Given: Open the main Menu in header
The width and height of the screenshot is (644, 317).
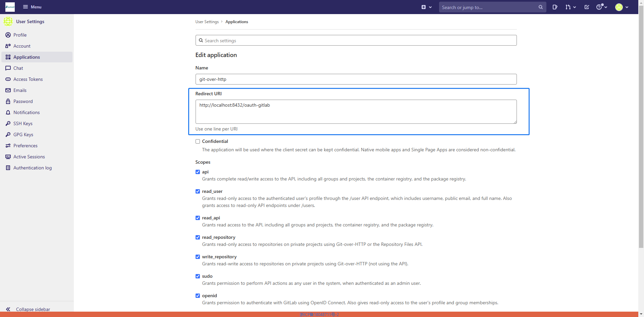Looking at the screenshot, I should click(x=32, y=7).
